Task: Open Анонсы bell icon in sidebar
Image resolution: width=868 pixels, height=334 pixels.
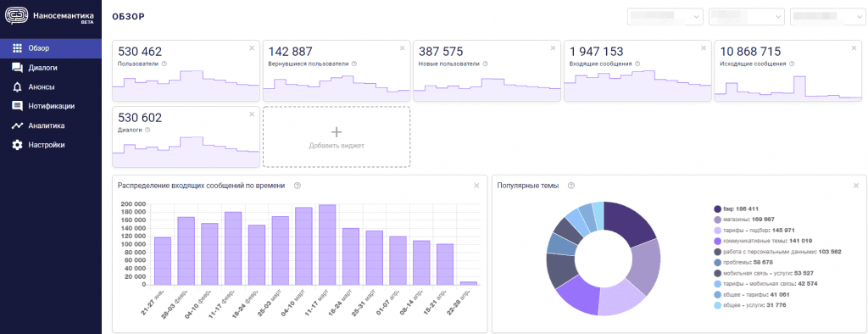Action: [x=18, y=87]
